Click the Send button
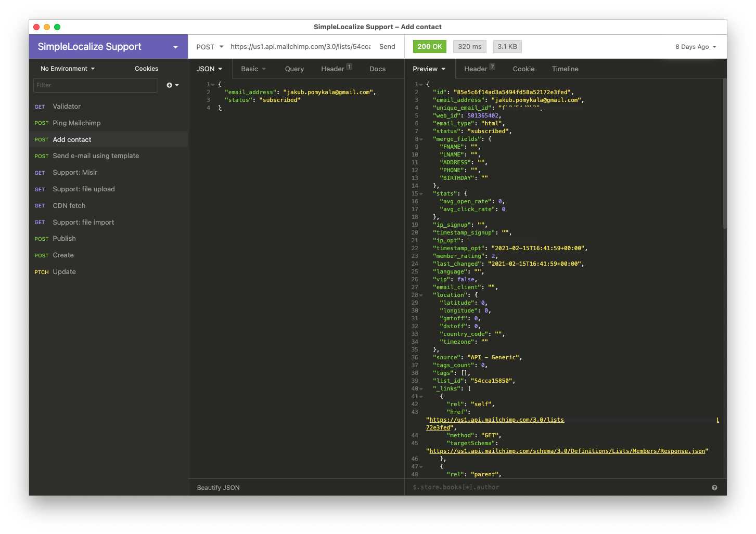The height and width of the screenshot is (534, 756). [387, 47]
